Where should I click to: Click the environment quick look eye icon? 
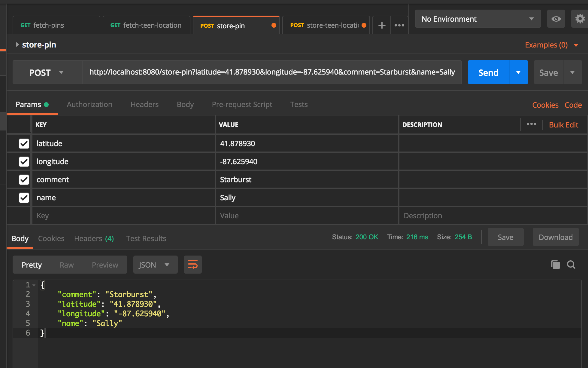coord(556,19)
